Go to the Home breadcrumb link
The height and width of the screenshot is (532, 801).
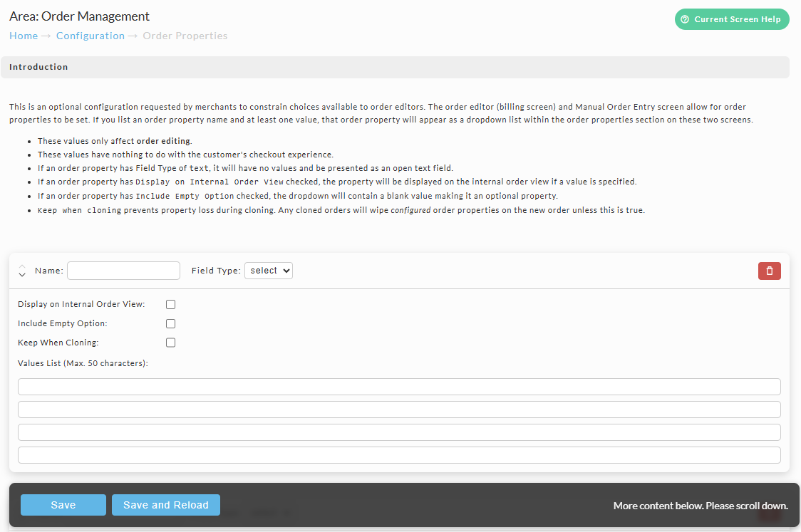tap(24, 36)
